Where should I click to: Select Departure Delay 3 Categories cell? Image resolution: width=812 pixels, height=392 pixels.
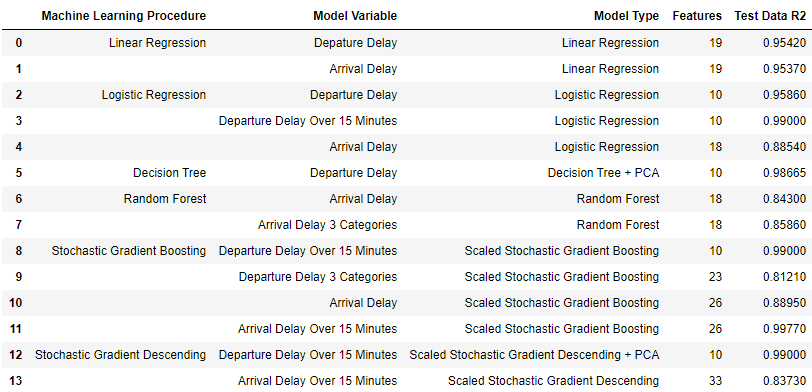point(318,277)
